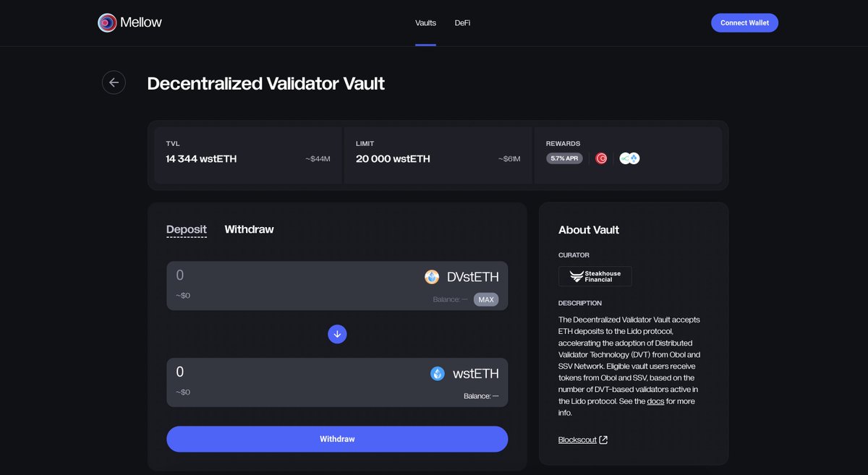
Task: Open the docs link in description
Action: [655, 401]
